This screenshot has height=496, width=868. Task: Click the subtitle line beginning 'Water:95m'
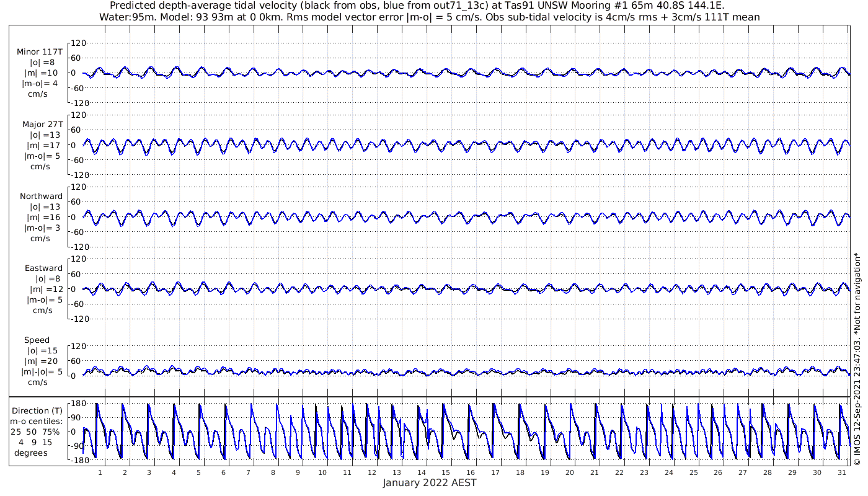click(x=429, y=17)
